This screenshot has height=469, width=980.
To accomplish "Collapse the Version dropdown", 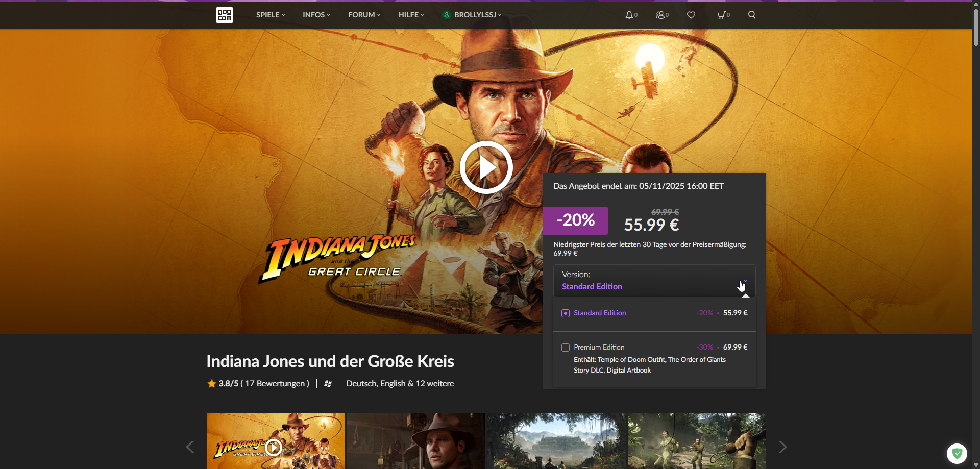I will [x=654, y=281].
